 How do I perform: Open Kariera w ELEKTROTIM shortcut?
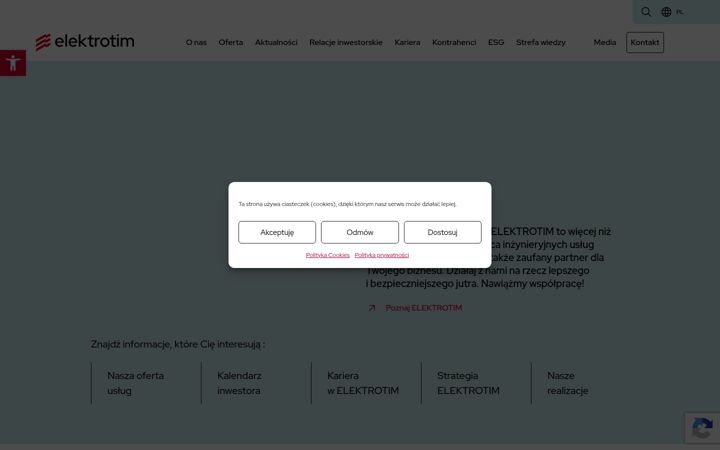[363, 383]
